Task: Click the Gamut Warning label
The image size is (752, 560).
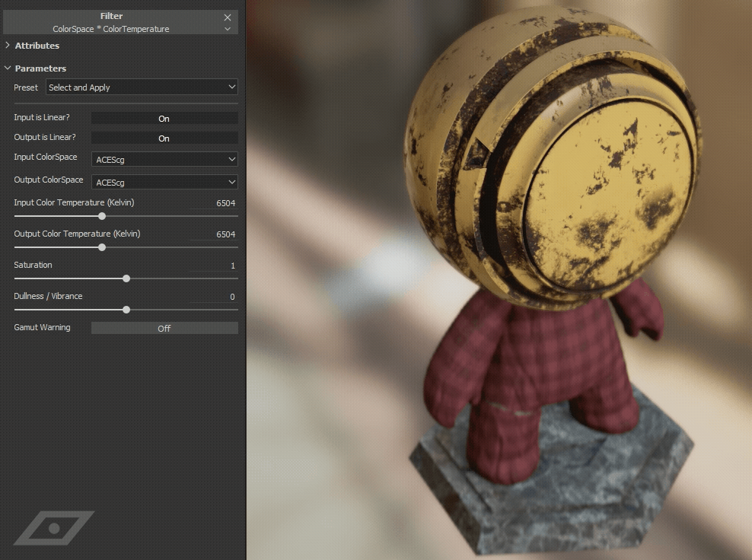Action: pos(42,327)
